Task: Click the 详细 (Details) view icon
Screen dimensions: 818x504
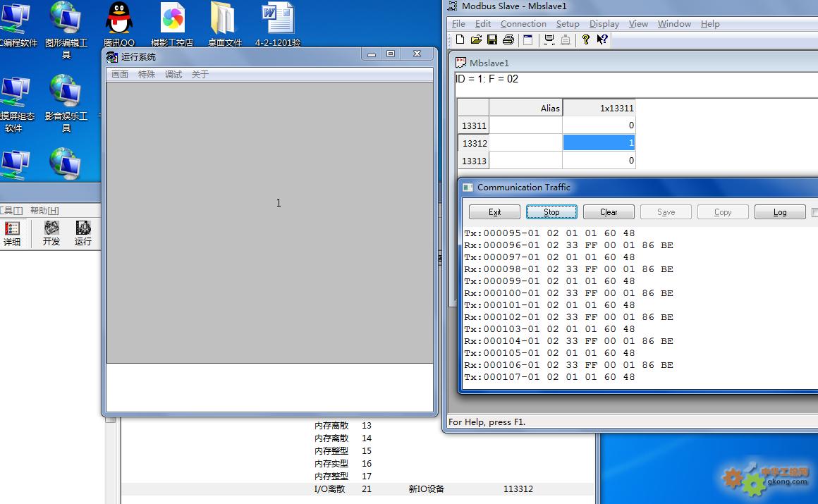Action: pyautogui.click(x=12, y=233)
